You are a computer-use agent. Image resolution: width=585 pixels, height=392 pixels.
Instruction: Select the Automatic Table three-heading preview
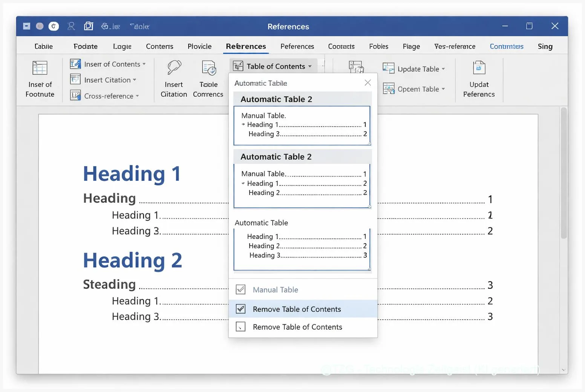coord(302,250)
